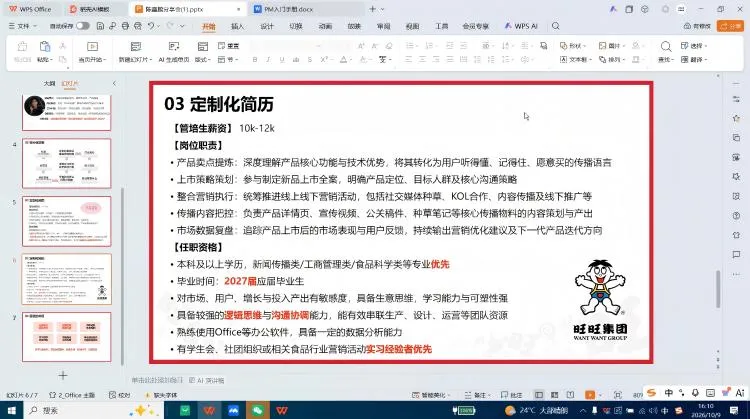Screen dimensions: 750x419
Task: Open the 动画 Animation ribbon tab
Action: [x=325, y=26]
